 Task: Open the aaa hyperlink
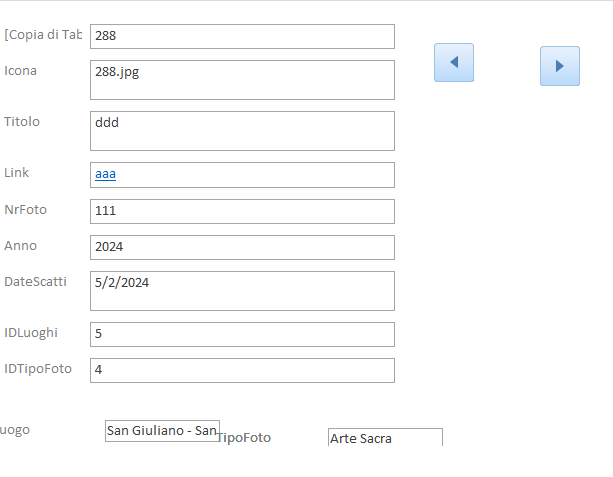tap(105, 174)
